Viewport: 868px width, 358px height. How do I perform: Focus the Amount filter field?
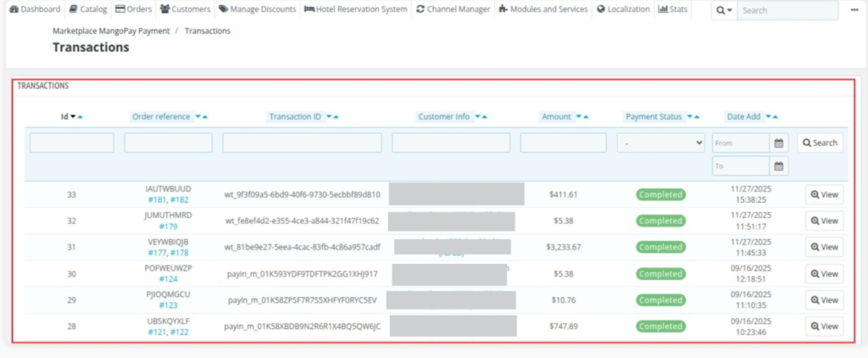coord(564,143)
